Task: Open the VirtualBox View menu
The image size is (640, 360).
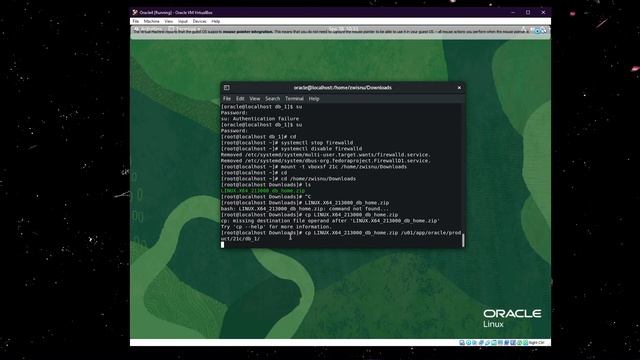Action: point(169,21)
